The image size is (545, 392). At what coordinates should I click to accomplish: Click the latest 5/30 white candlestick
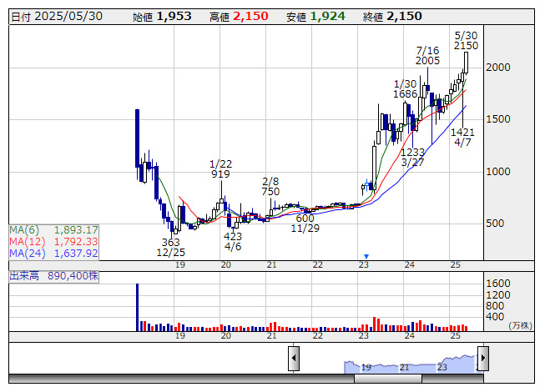point(466,63)
